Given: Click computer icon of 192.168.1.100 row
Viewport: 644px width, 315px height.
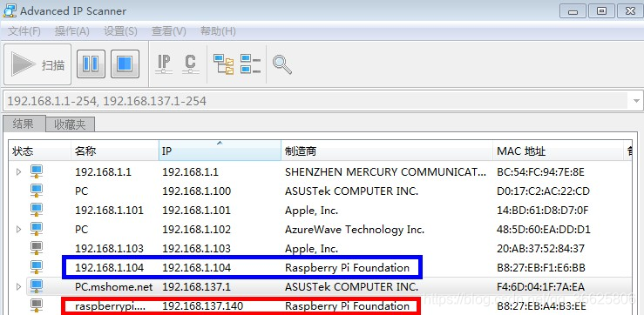Looking at the screenshot, I should (x=37, y=191).
